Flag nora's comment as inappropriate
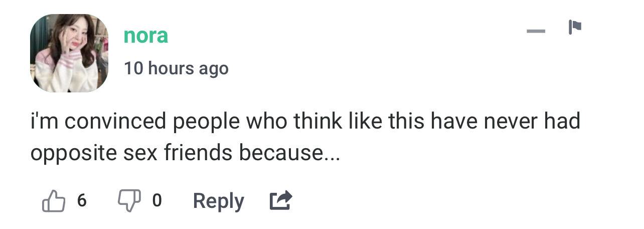Screen dimensions: 644x229 pyautogui.click(x=574, y=27)
